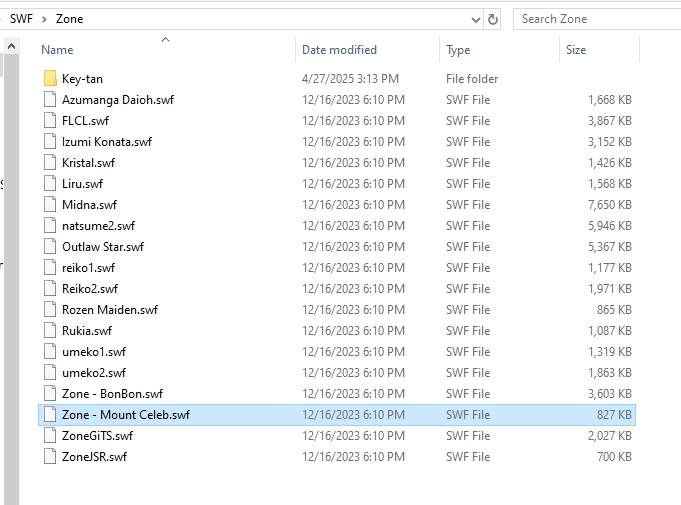
Task: Click the Outlaw Star.swf file icon
Action: (x=50, y=247)
